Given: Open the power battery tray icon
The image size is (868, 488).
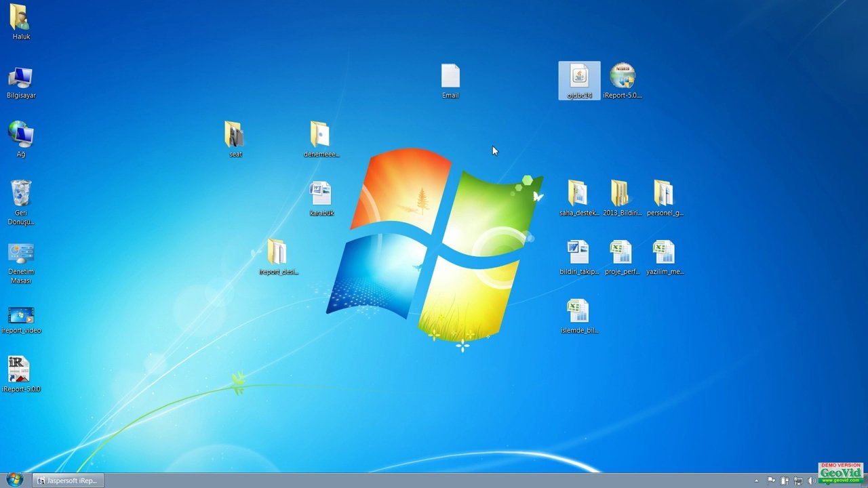Looking at the screenshot, I should coord(785,481).
